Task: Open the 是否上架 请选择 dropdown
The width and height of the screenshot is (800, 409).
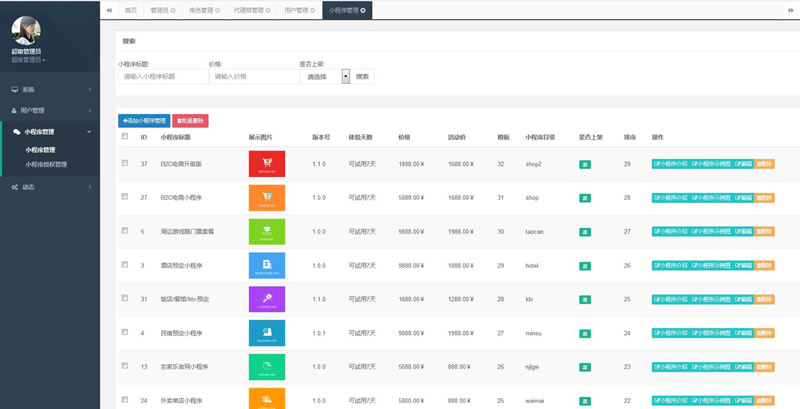Action: tap(324, 76)
